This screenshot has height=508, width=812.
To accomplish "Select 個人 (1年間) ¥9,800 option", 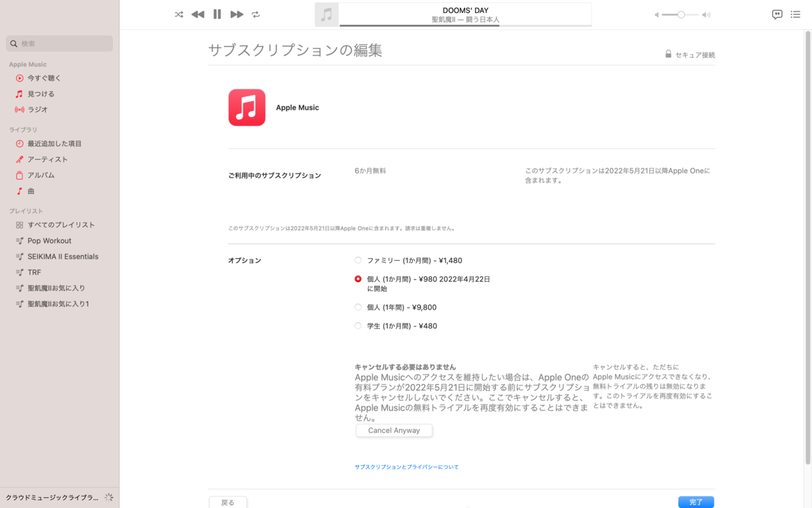I will 358,307.
